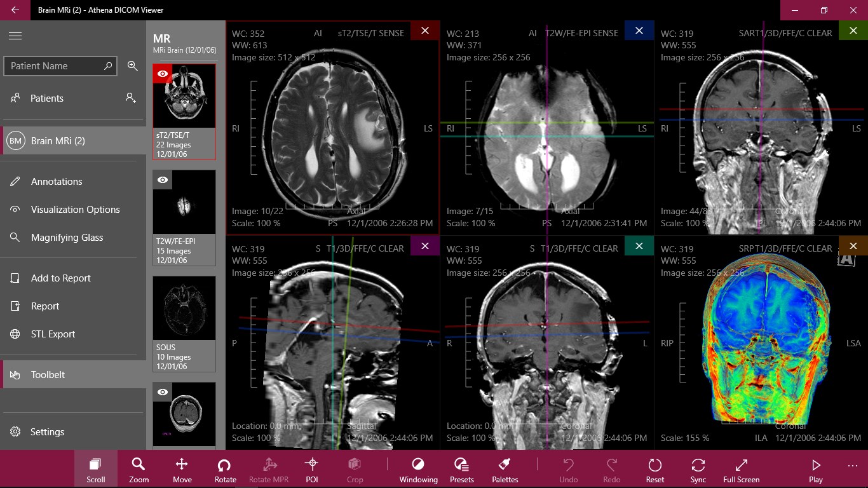Select the Brain MRi (2) study

pyautogui.click(x=73, y=140)
